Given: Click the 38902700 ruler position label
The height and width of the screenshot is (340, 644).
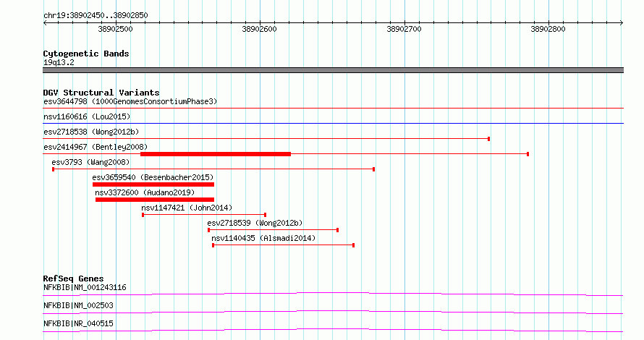Looking at the screenshot, I should click(x=404, y=29).
